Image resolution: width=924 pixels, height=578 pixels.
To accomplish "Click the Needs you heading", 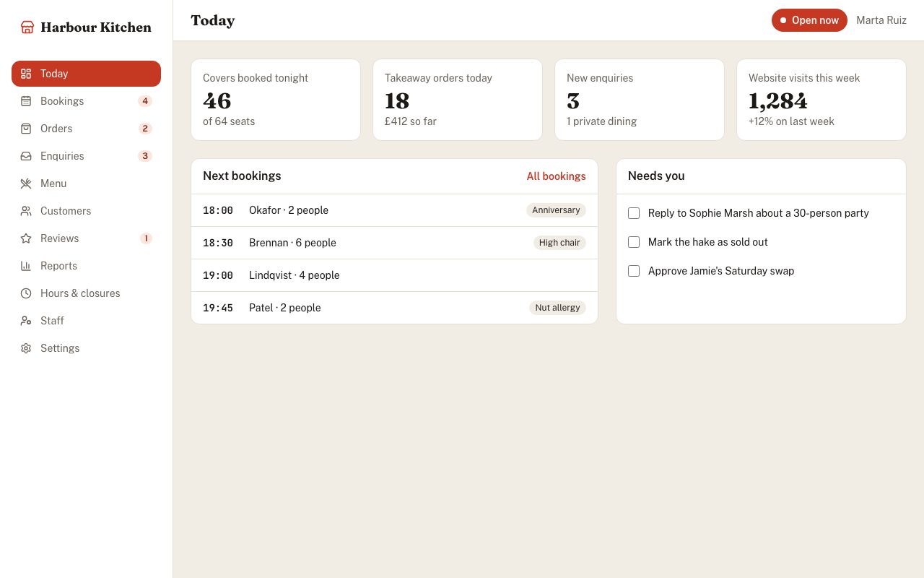I will tap(656, 176).
